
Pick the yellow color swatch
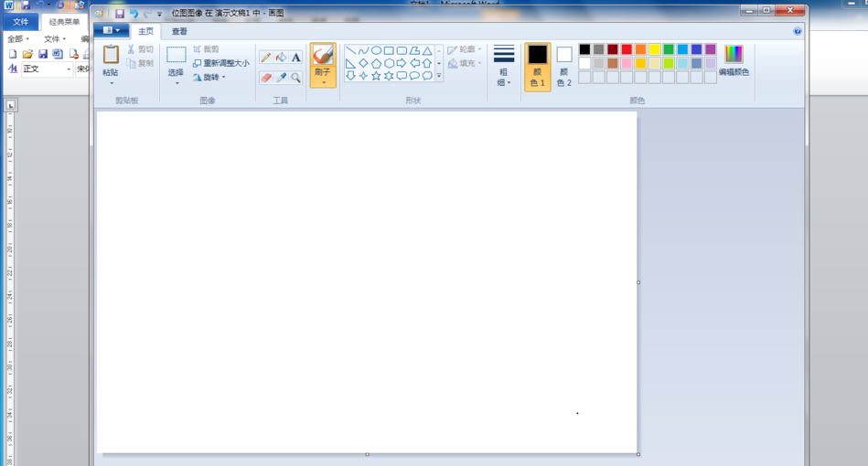pos(655,49)
